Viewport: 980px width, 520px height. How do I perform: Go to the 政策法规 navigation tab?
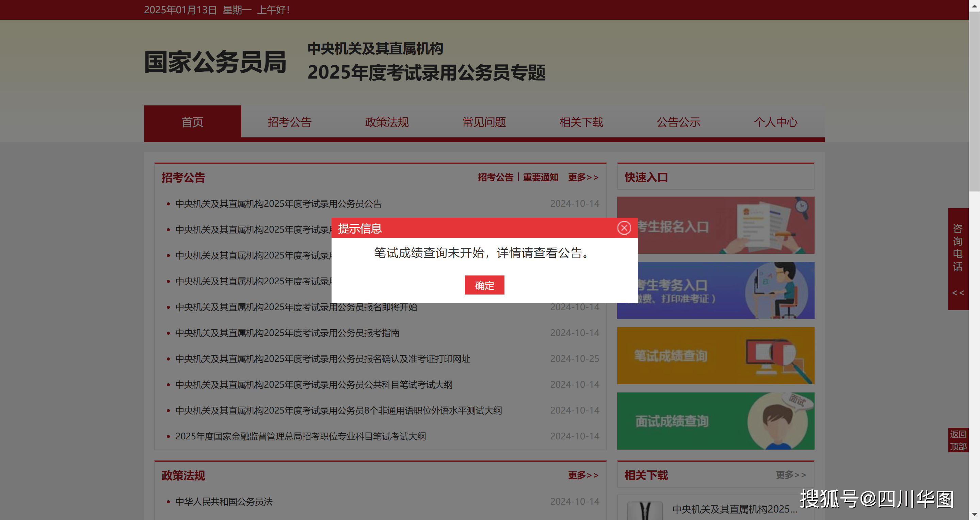click(387, 122)
